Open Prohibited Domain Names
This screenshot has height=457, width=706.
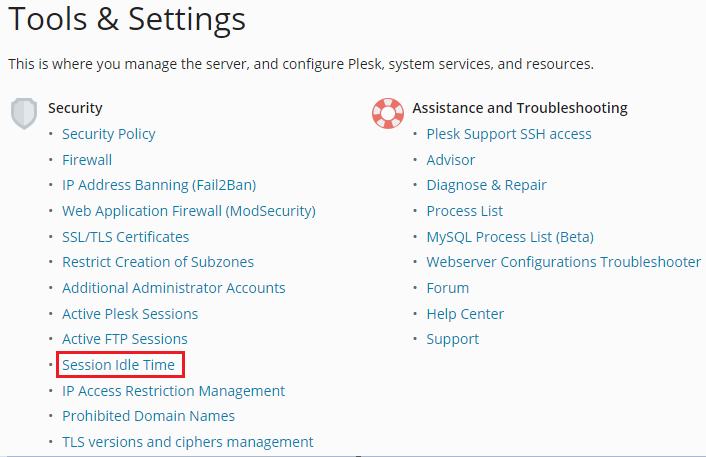click(x=148, y=416)
